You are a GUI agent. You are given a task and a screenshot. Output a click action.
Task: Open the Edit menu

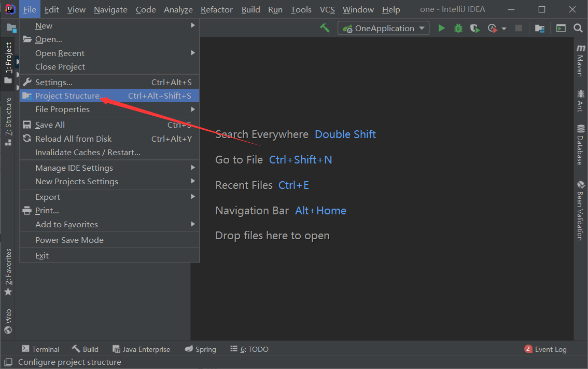[52, 9]
